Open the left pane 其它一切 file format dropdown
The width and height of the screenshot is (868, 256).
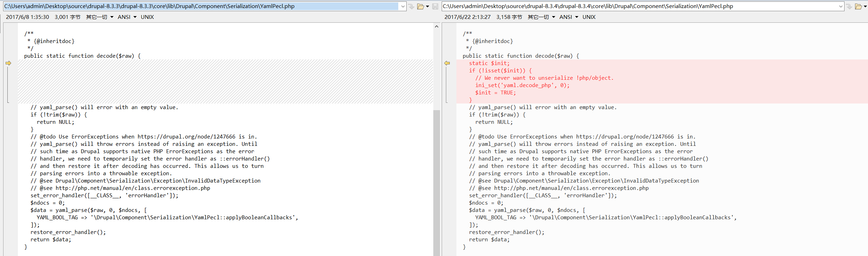coord(100,17)
